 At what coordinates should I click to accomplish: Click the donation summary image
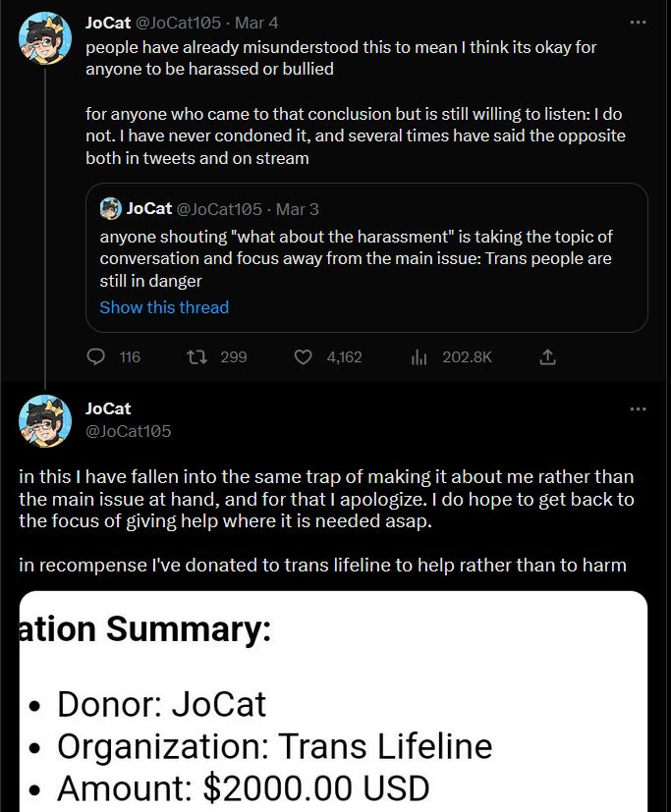pyautogui.click(x=334, y=702)
